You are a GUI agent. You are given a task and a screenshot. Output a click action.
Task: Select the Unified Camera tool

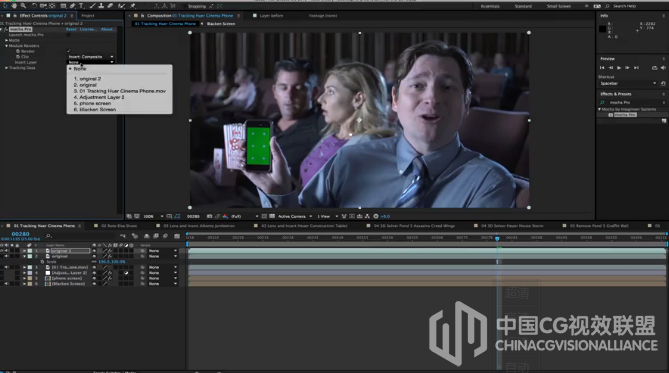tap(43, 6)
